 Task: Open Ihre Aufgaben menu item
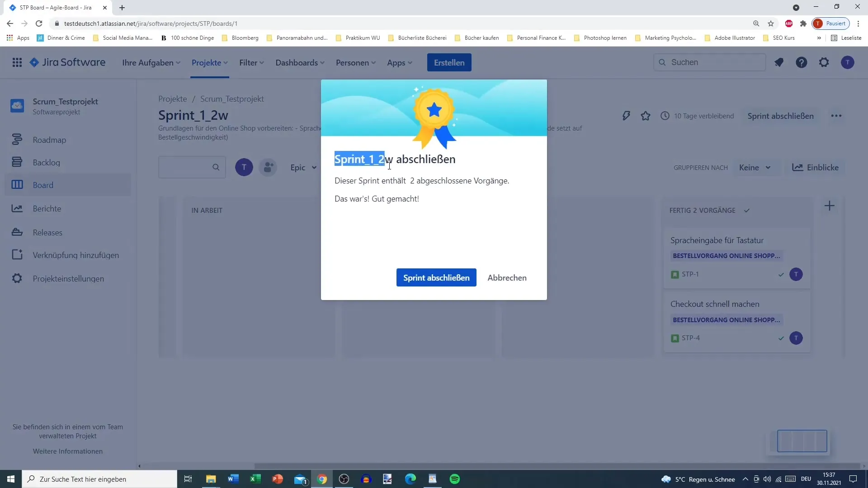coord(152,62)
